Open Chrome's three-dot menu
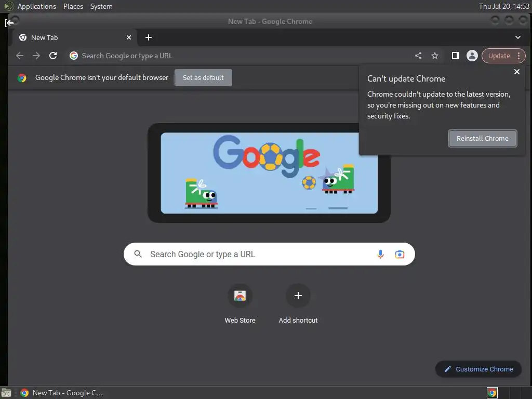The width and height of the screenshot is (532, 399). [x=518, y=56]
